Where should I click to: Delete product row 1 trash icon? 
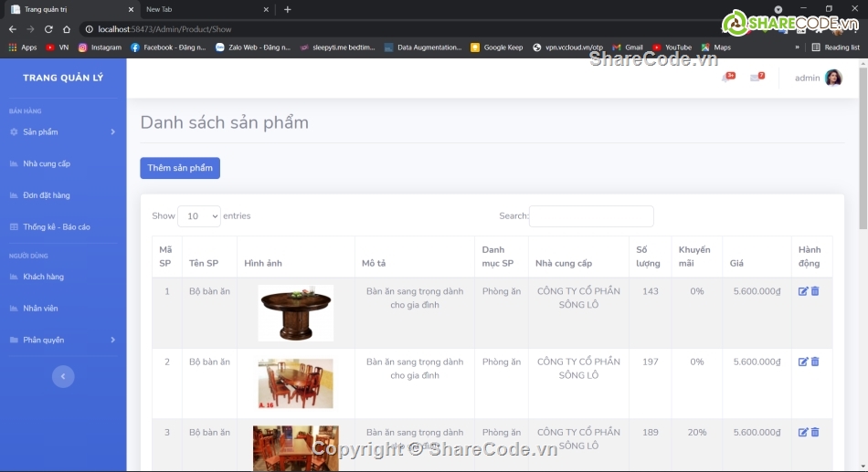[x=815, y=291]
